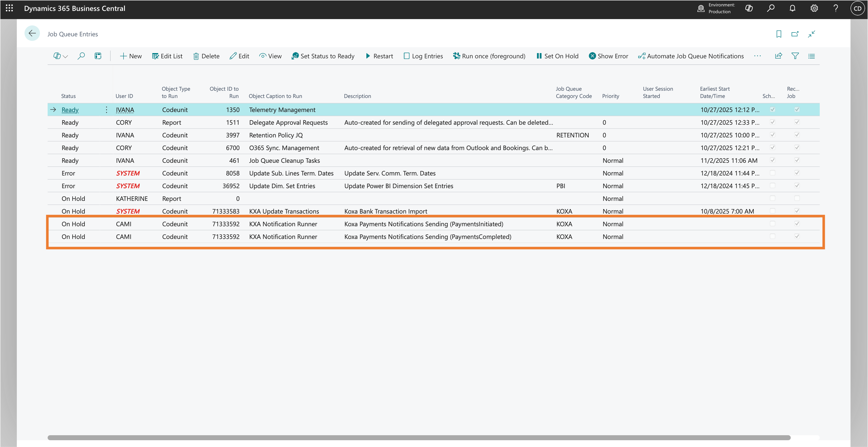Screen dimensions: 868x447
Task: Click the Copilot icon in top bar
Action: (x=749, y=8)
